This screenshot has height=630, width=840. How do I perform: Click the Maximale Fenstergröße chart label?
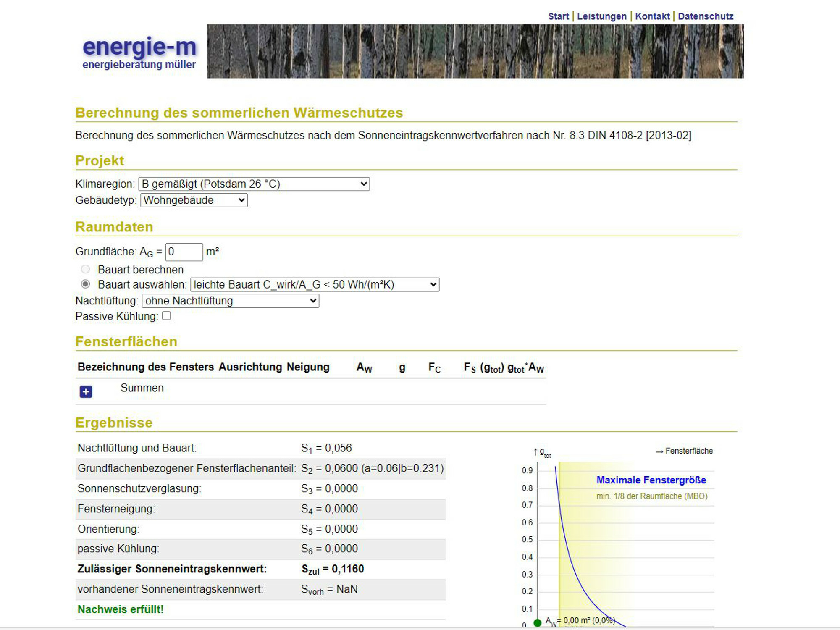(x=651, y=480)
